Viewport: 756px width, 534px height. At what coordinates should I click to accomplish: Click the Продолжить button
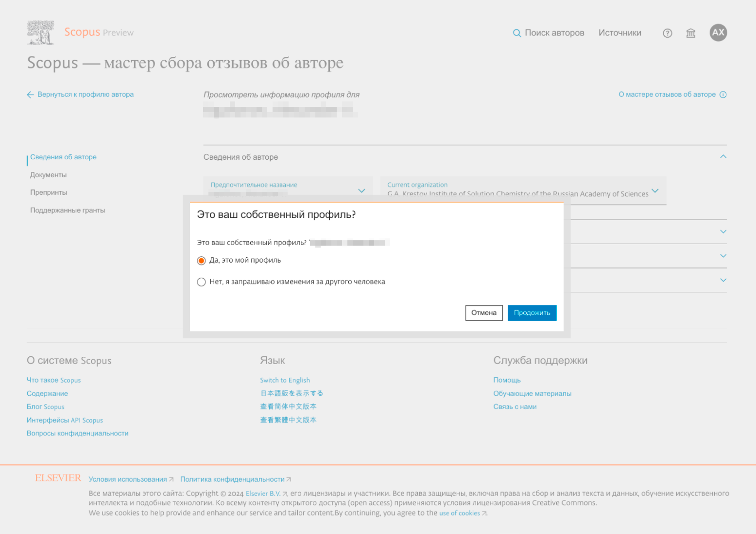coord(532,313)
